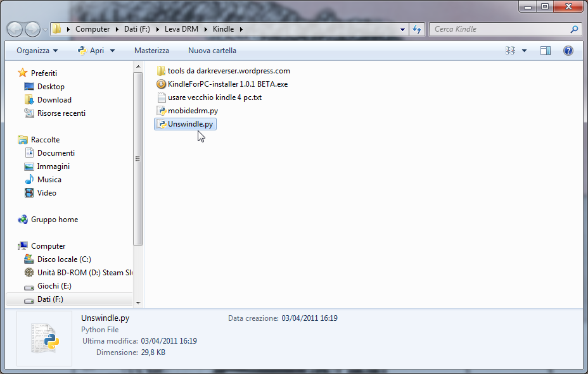588x374 pixels.
Task: Click the KindleForPC installer icon
Action: [161, 84]
